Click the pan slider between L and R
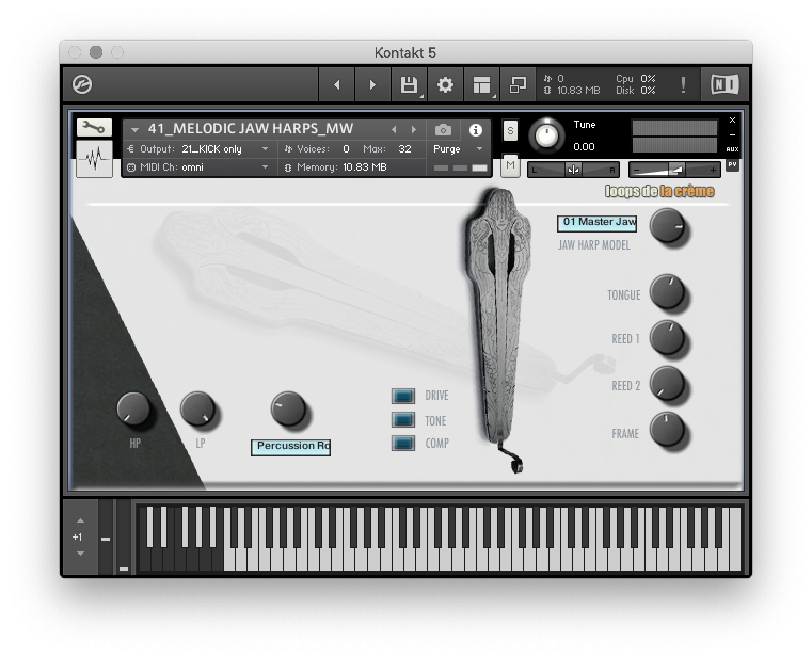The width and height of the screenshot is (812, 657). pos(573,170)
